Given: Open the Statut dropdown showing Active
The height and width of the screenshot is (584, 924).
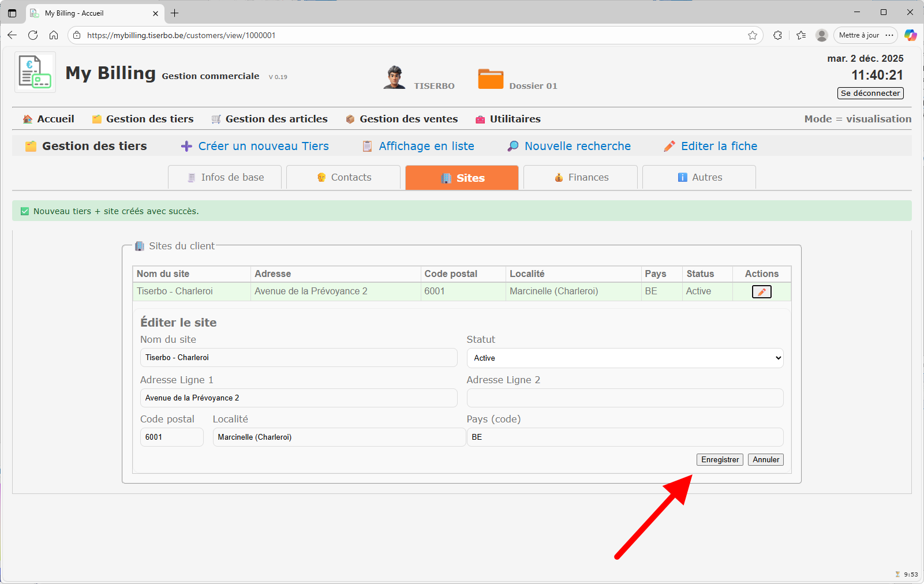Looking at the screenshot, I should click(624, 358).
